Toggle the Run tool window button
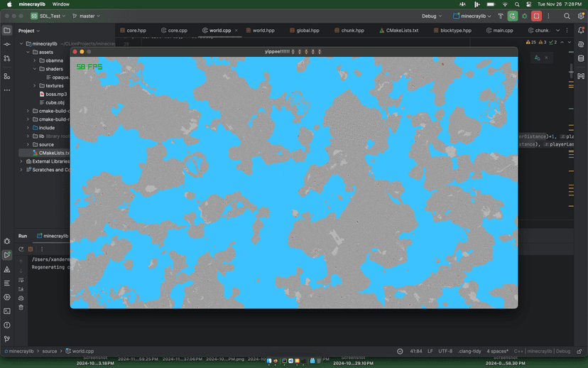This screenshot has width=588, height=368. [7, 255]
